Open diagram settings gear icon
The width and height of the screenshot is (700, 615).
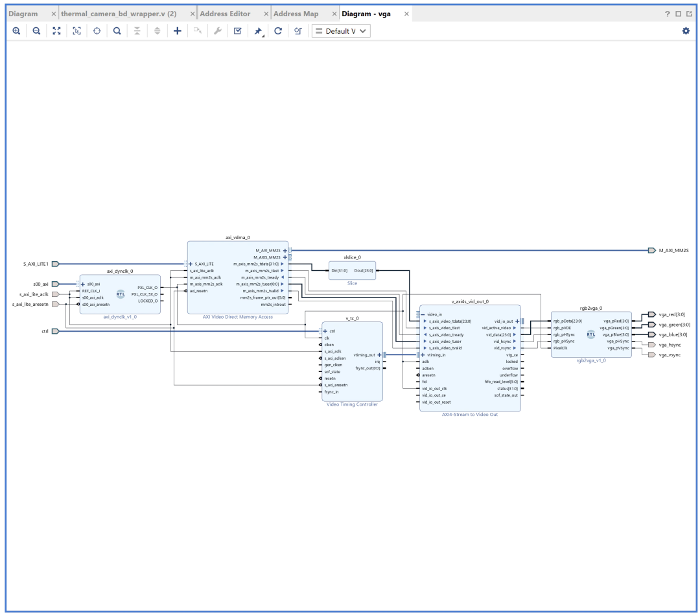tap(686, 30)
